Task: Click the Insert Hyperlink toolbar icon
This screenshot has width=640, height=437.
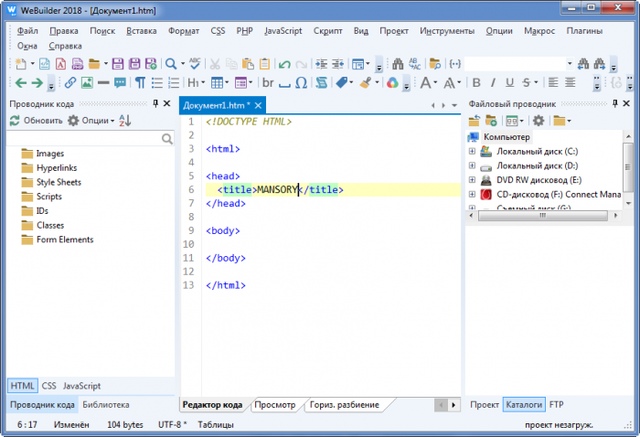Action: click(x=71, y=82)
